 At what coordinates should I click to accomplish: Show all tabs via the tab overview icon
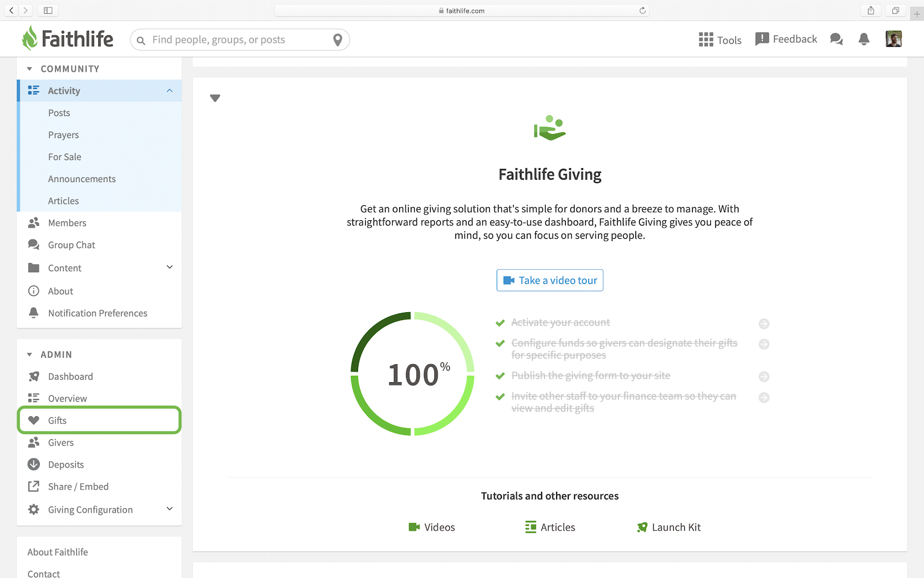point(895,10)
